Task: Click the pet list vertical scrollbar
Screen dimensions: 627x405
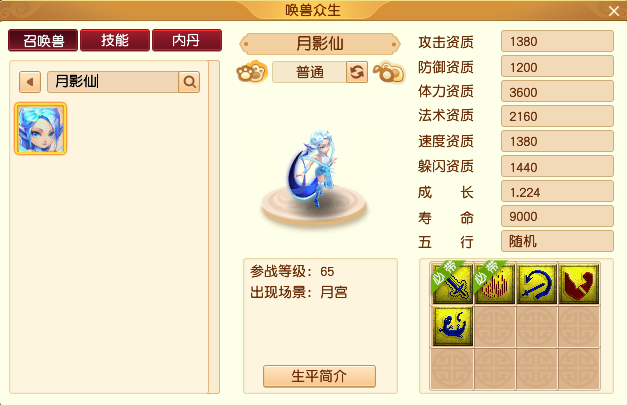Action: point(214,227)
